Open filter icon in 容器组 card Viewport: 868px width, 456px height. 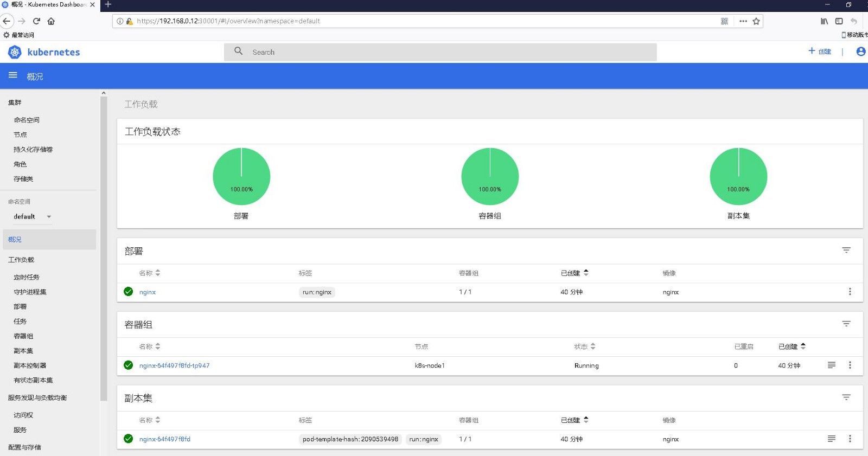tap(846, 324)
